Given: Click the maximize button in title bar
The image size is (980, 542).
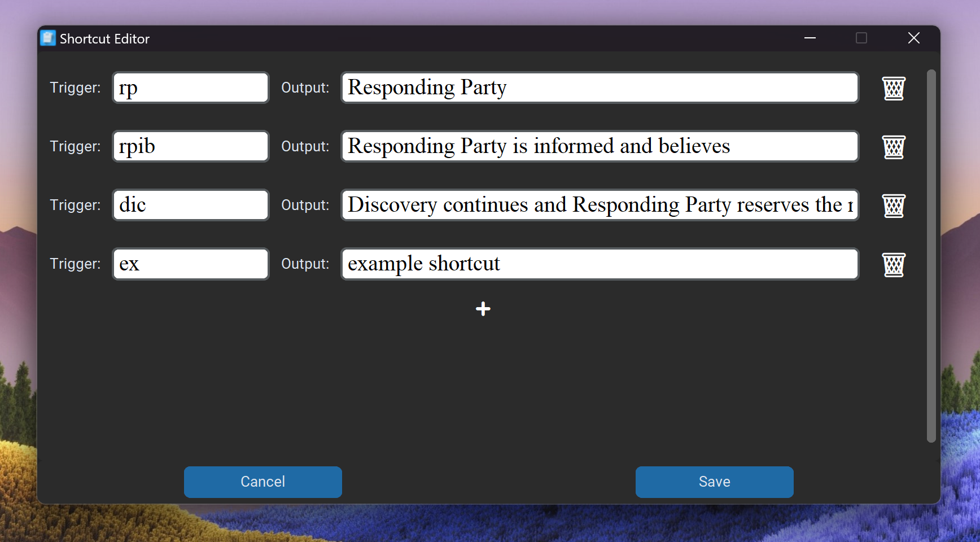Looking at the screenshot, I should [861, 38].
